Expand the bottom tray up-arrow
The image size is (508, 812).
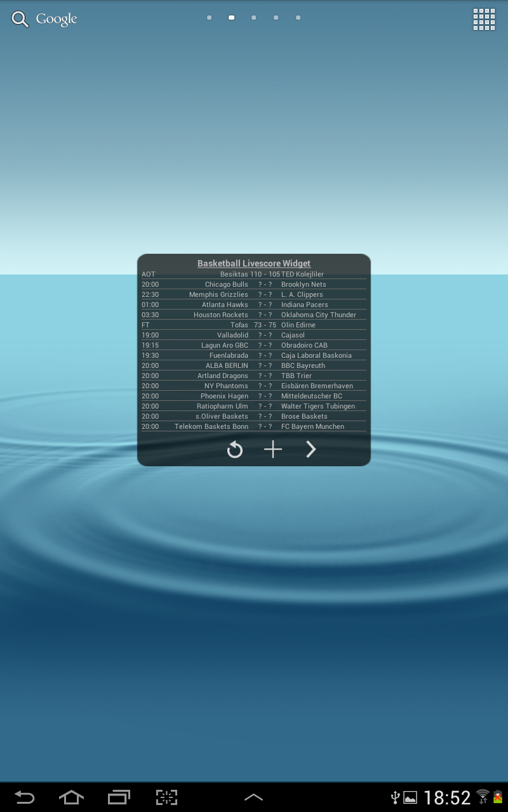tap(253, 797)
